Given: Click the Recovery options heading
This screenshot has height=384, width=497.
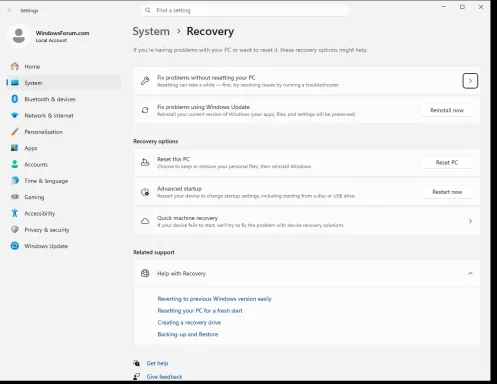Looking at the screenshot, I should 155,141.
